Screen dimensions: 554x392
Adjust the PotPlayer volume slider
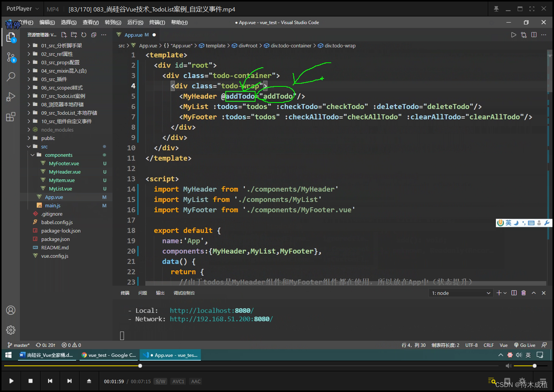pos(530,366)
